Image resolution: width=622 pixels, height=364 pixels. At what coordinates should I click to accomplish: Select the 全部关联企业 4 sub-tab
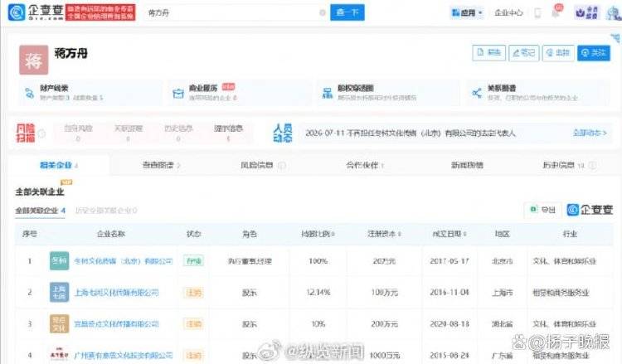coord(40,211)
